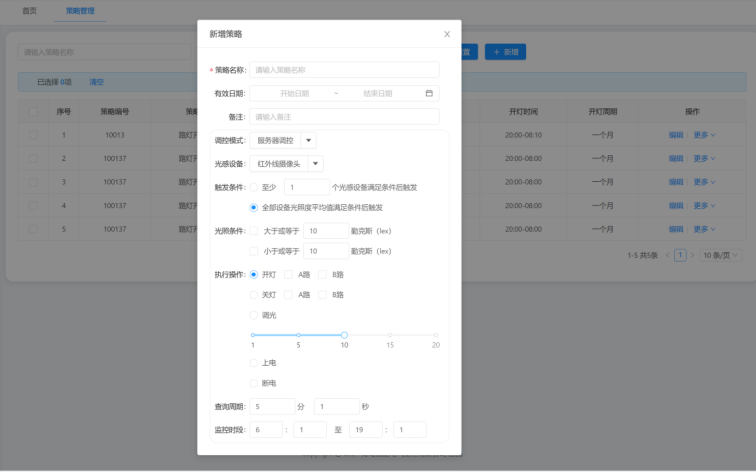This screenshot has height=472, width=756.
Task: Check A路 in the 关灯 row
Action: point(288,295)
